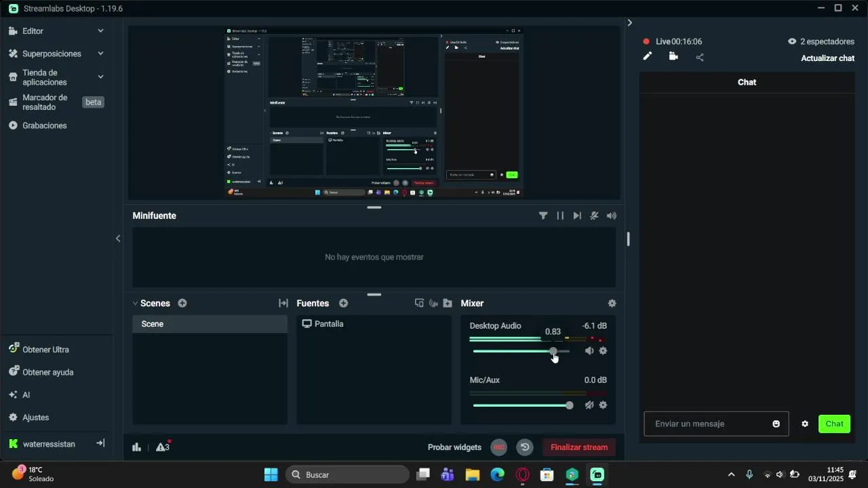Click Finalizar stream
The width and height of the screenshot is (868, 488).
tap(579, 447)
